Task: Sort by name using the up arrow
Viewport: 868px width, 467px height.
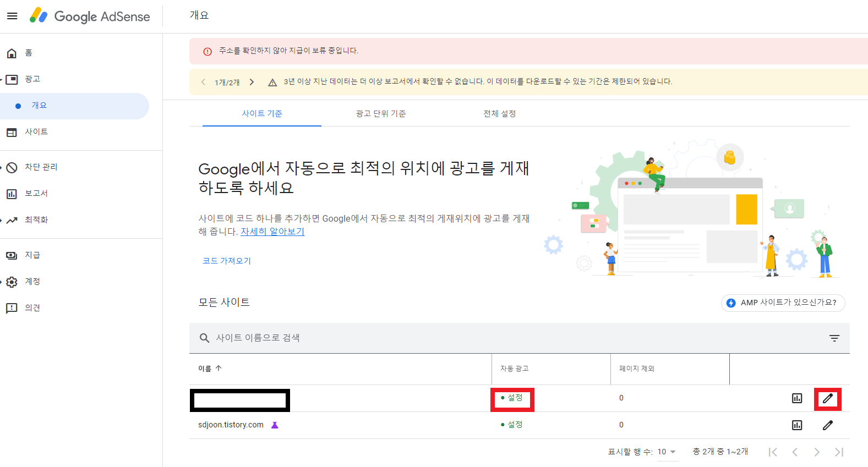Action: tap(219, 369)
